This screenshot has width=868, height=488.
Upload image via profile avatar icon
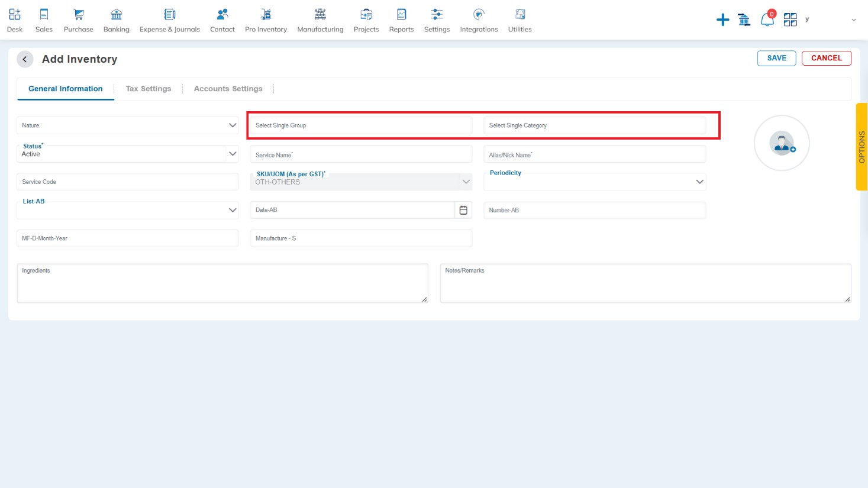coord(782,143)
